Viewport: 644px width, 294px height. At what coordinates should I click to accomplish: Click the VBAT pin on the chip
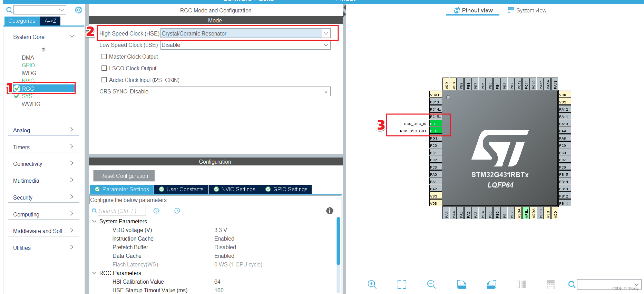click(x=436, y=95)
